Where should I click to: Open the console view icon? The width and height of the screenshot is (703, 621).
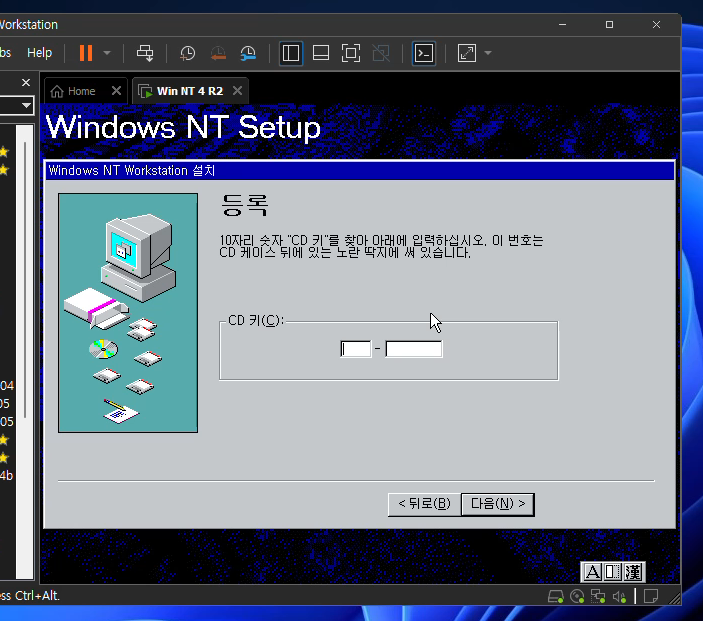pos(424,53)
